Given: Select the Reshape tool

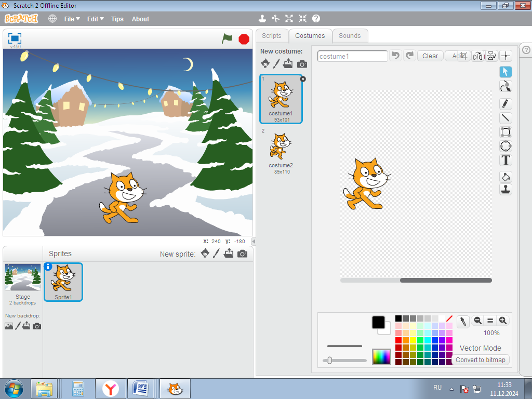Looking at the screenshot, I should tap(506, 87).
